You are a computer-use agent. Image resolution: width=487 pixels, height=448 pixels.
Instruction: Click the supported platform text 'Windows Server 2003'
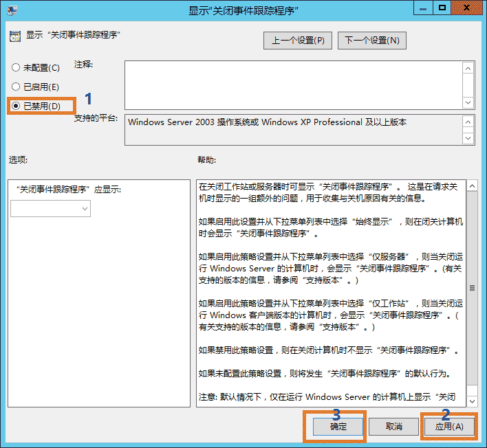point(171,122)
